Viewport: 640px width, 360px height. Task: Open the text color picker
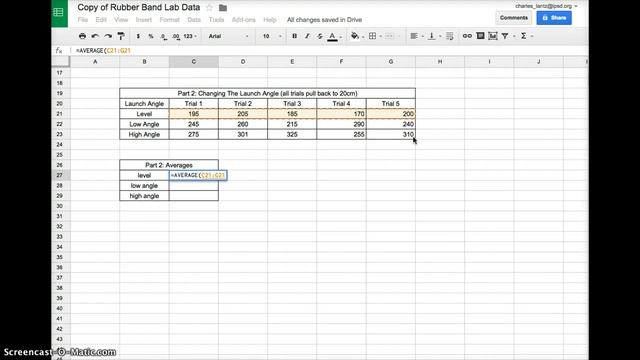coord(332,37)
